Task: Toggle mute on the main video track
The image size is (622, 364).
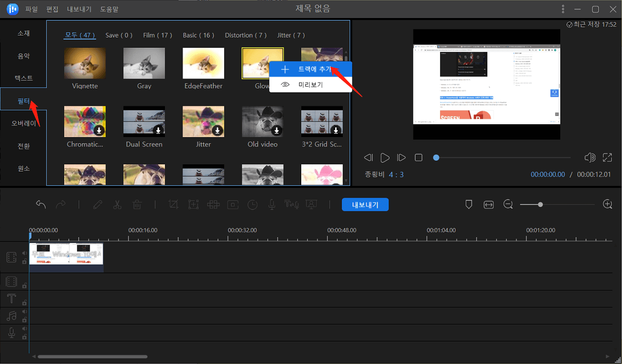Action: tap(24, 253)
